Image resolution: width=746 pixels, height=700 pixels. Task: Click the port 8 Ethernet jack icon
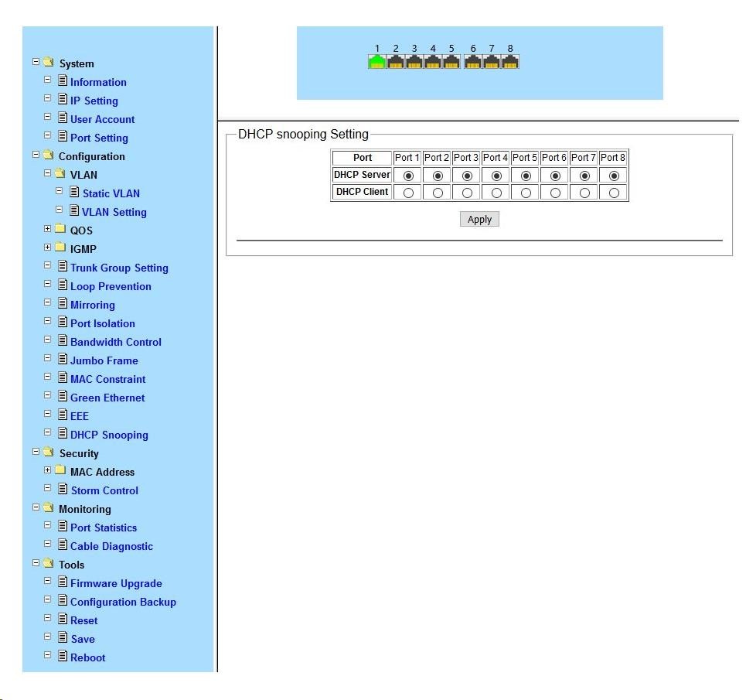(x=510, y=62)
